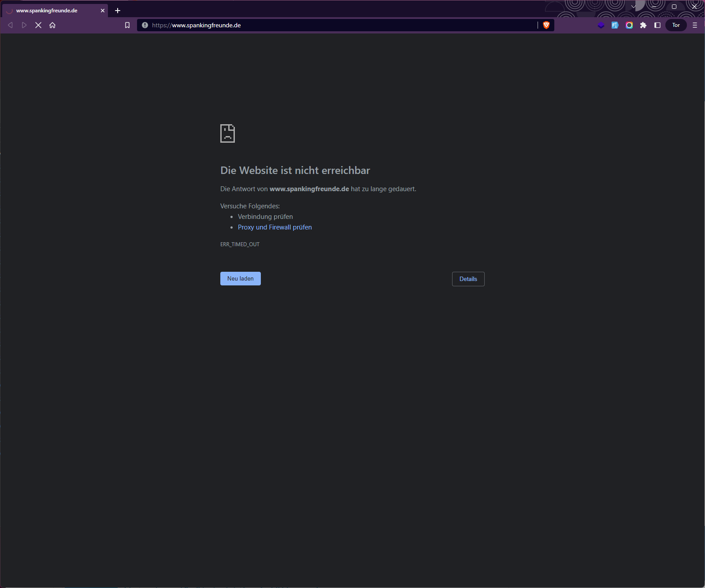Open a new tab with plus button
The image size is (705, 588).
click(118, 11)
